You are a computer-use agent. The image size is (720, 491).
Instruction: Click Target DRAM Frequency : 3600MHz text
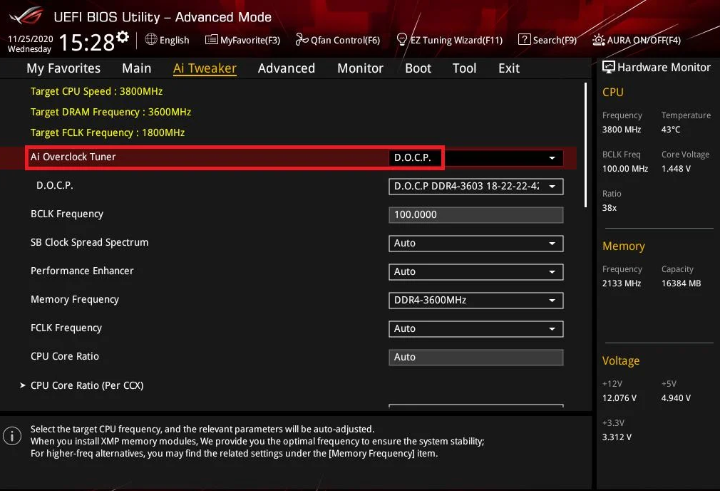[111, 112]
